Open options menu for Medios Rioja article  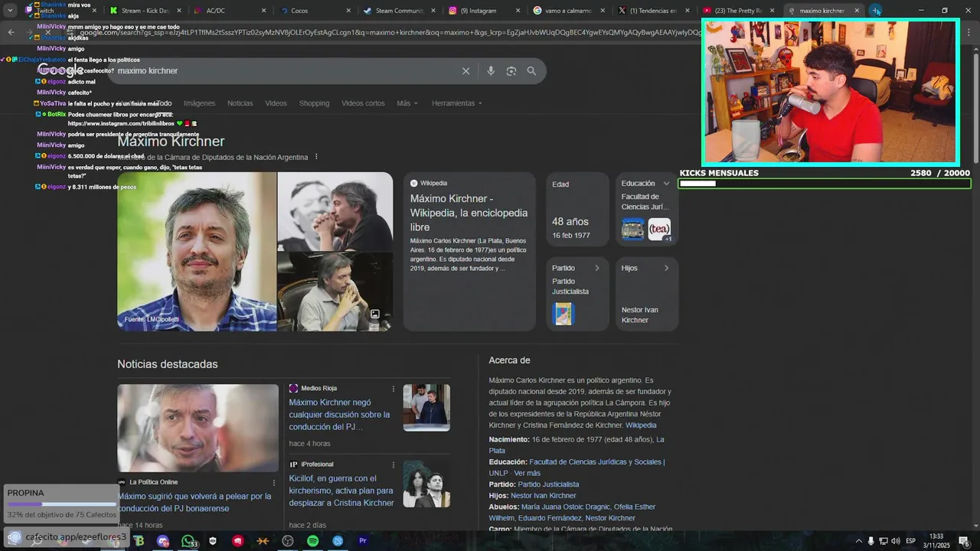(394, 389)
